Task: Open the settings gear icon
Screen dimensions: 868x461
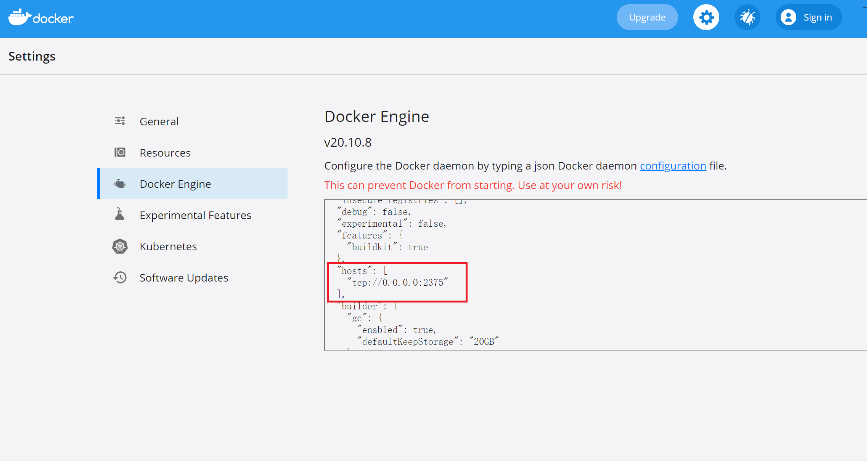Action: pos(706,18)
